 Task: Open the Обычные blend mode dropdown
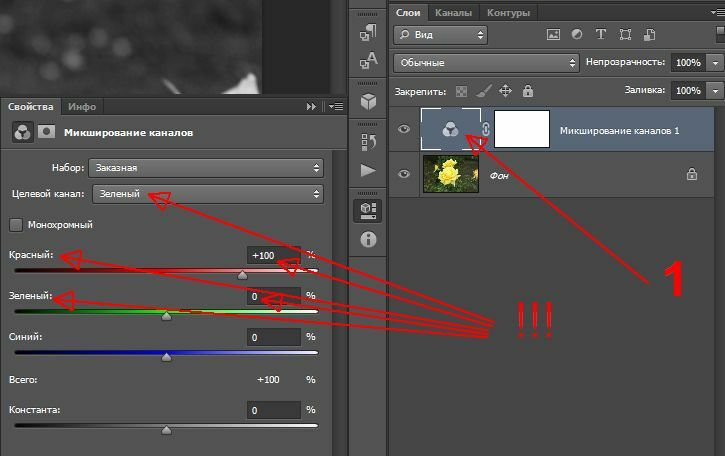[486, 62]
